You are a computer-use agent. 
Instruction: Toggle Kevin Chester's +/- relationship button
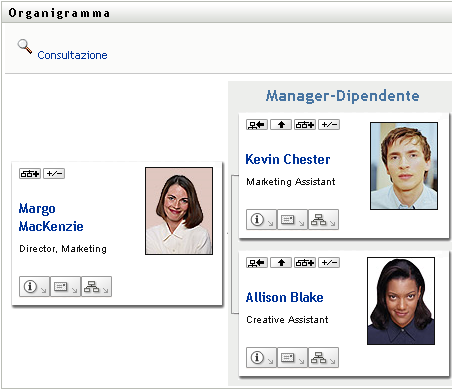point(329,125)
